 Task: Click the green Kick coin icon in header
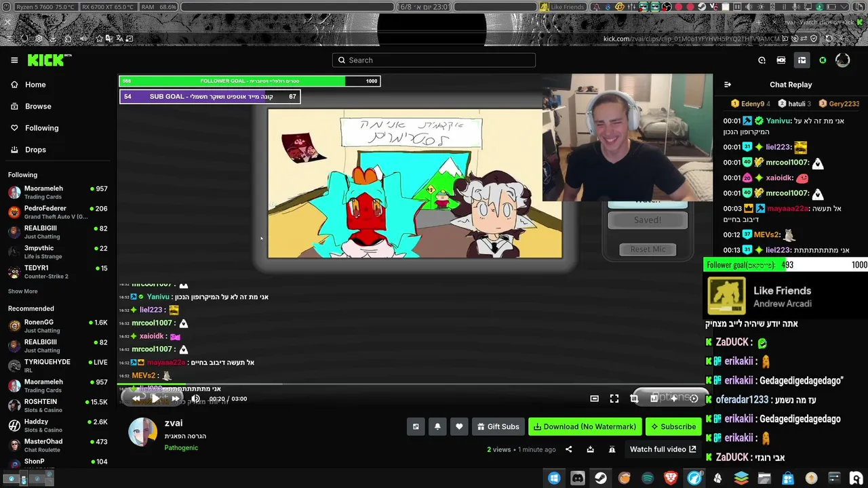point(823,60)
